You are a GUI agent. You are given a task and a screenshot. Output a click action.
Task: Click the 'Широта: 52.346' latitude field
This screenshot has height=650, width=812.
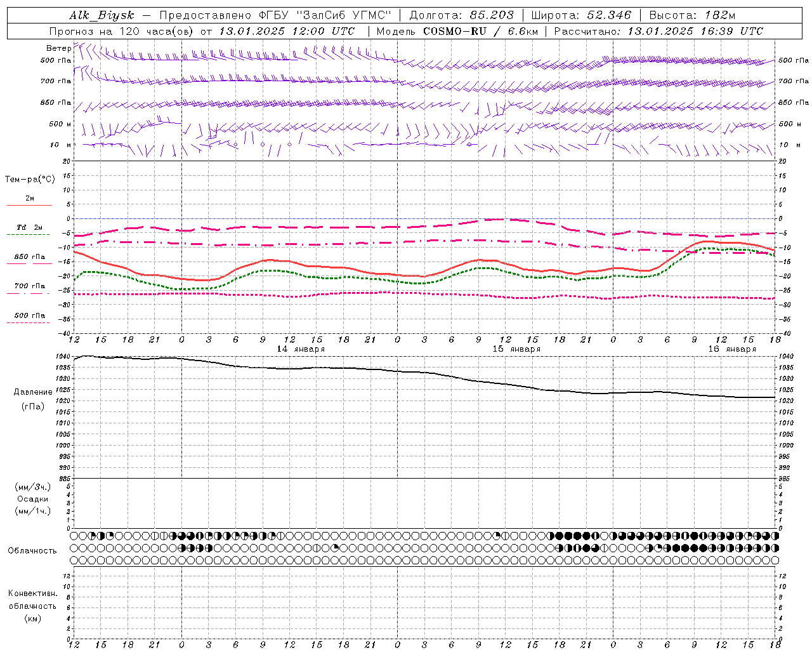click(x=581, y=15)
